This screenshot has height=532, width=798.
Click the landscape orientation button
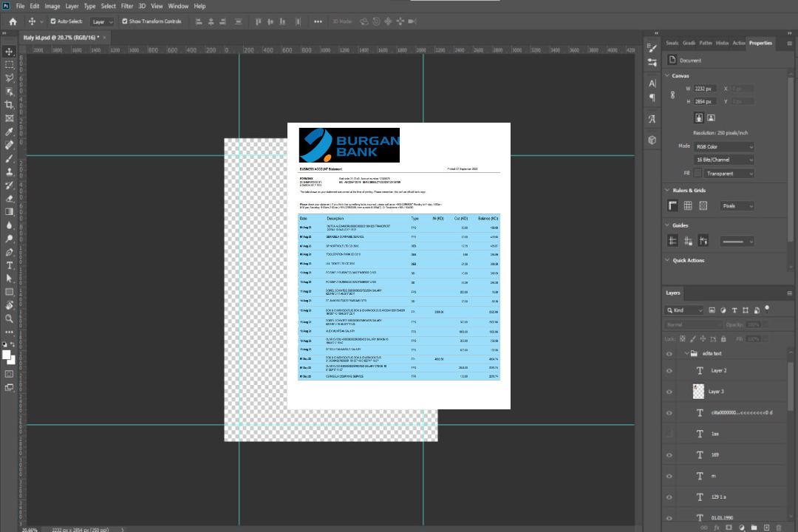point(711,117)
